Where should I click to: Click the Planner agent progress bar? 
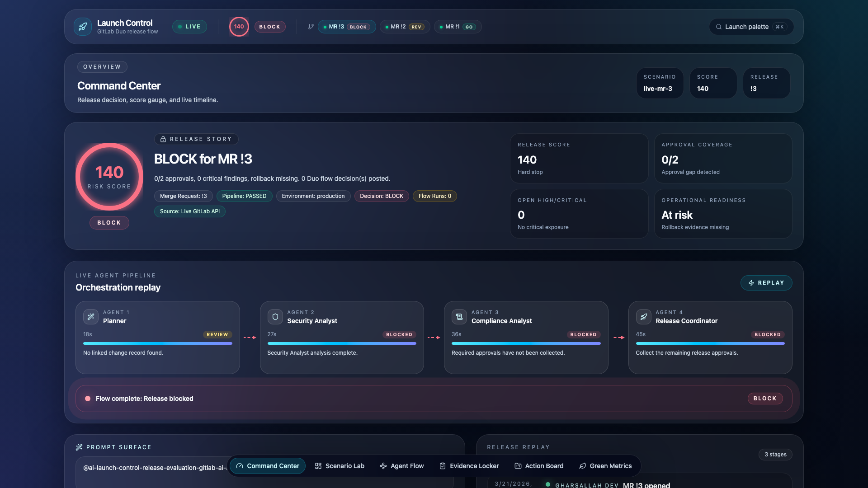pos(157,343)
